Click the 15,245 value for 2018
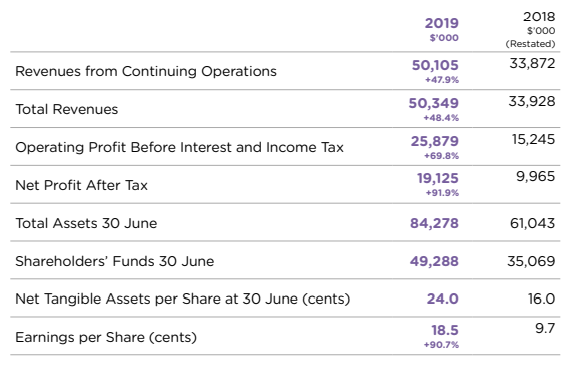The image size is (572, 378). pos(533,139)
